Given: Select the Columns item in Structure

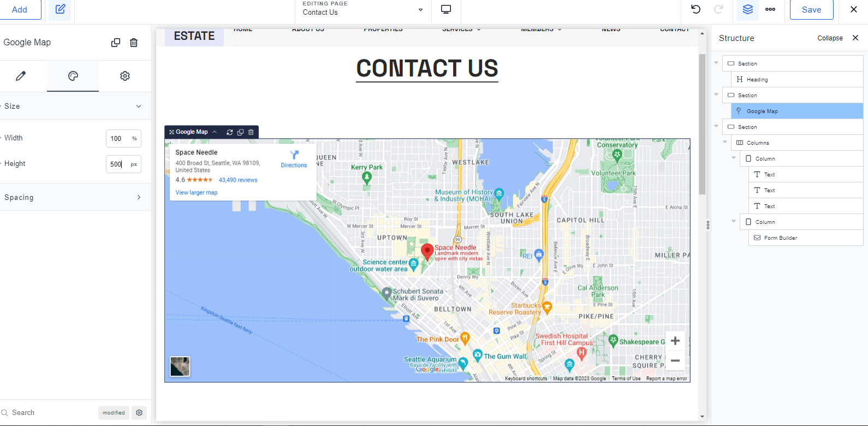Looking at the screenshot, I should (x=797, y=143).
